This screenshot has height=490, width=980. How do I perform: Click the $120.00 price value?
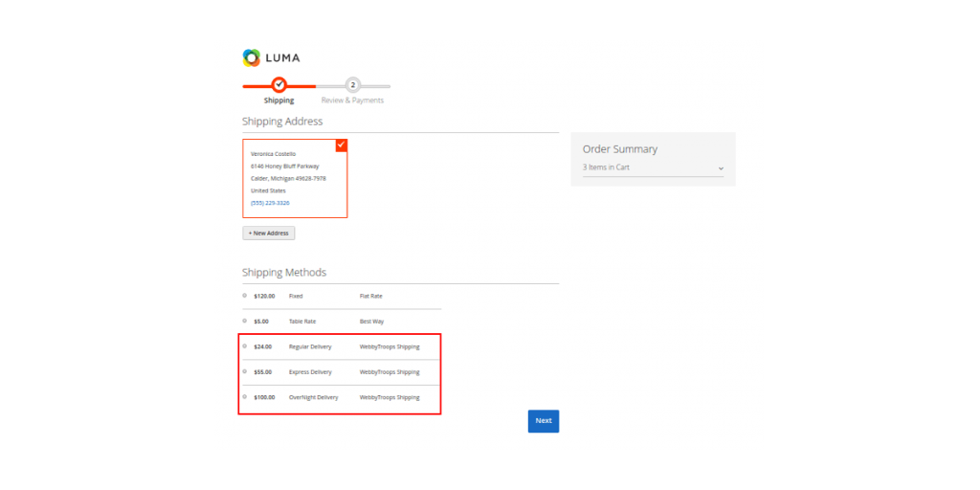[x=264, y=297]
